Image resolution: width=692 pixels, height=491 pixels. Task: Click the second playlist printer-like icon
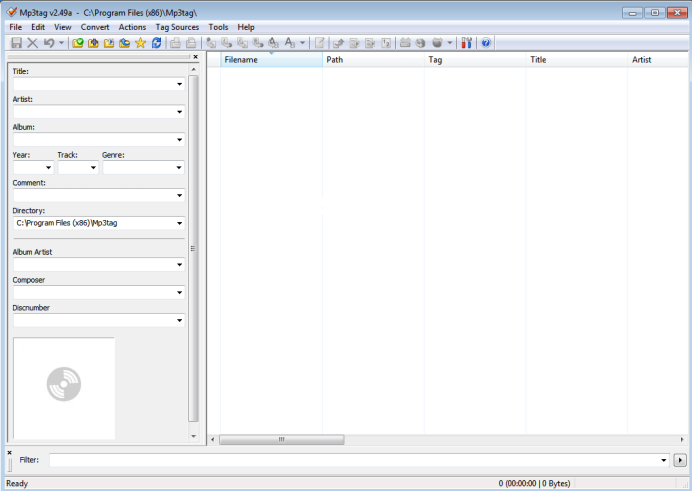[191, 43]
